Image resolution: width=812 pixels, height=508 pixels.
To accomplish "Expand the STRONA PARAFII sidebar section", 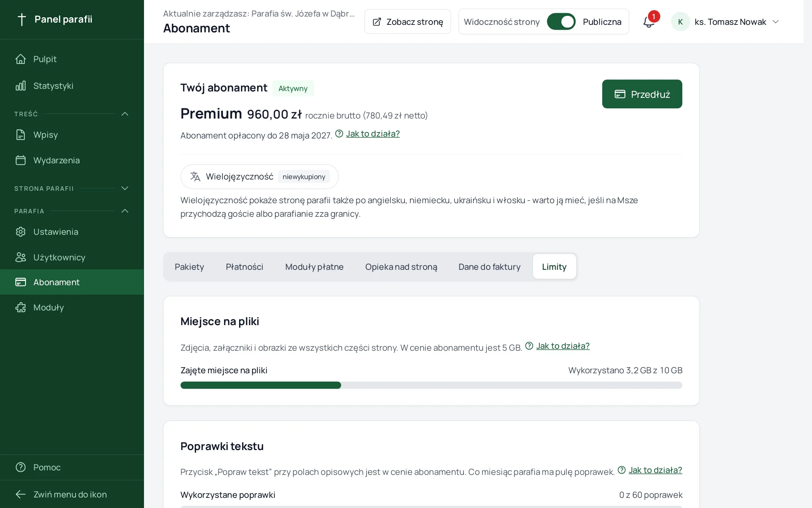I will click(x=125, y=189).
